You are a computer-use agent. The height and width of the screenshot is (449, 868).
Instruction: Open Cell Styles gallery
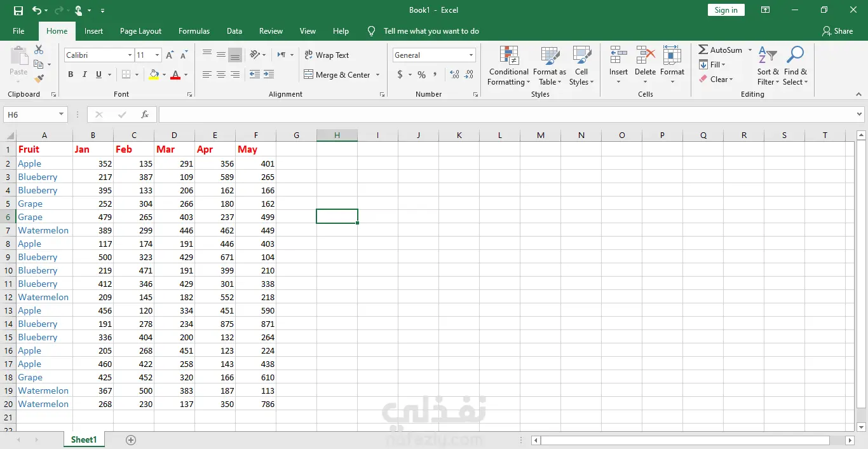[581, 66]
